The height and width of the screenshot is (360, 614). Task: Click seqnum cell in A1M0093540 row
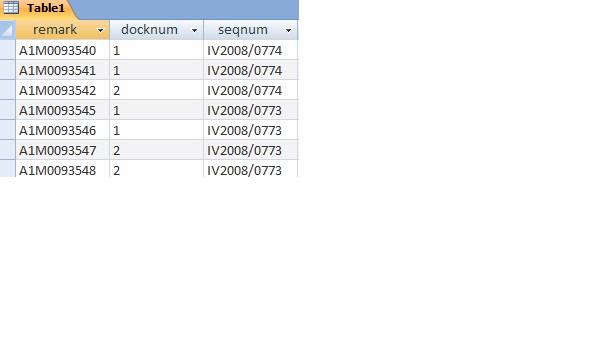click(x=251, y=50)
